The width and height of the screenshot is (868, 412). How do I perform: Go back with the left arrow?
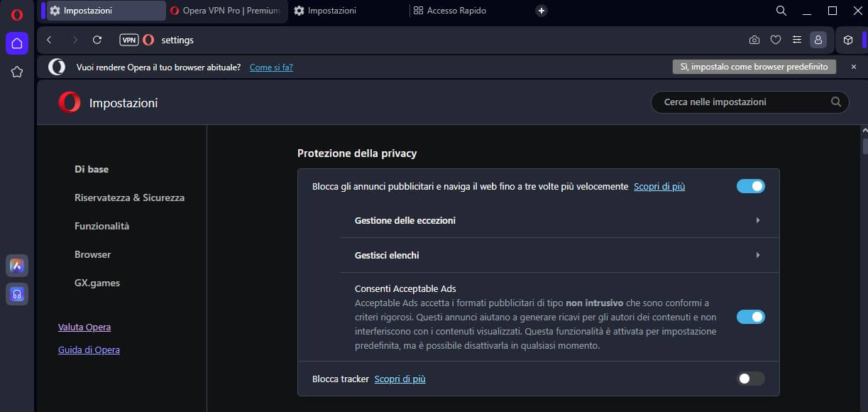click(x=49, y=40)
